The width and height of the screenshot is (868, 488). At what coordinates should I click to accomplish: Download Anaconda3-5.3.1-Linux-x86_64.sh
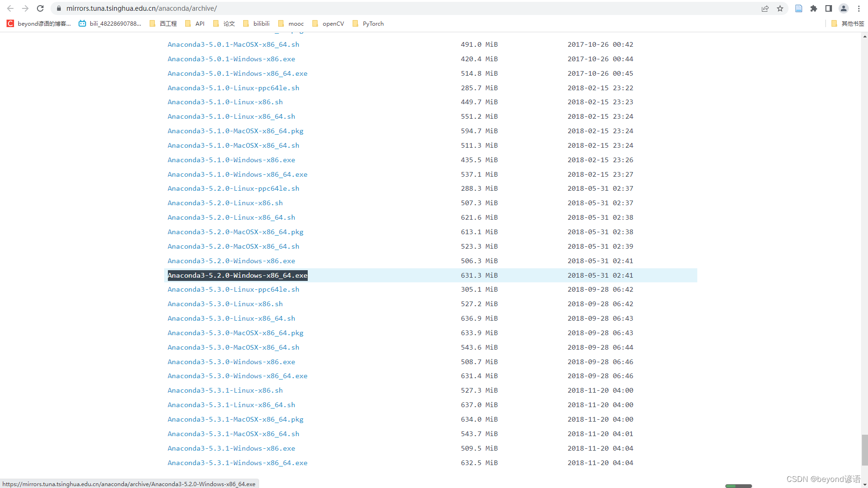point(231,405)
